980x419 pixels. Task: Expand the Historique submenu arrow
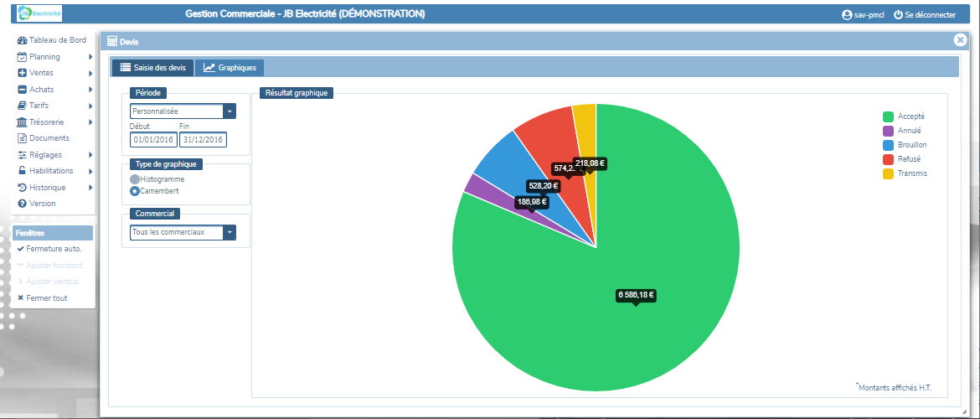[x=90, y=187]
